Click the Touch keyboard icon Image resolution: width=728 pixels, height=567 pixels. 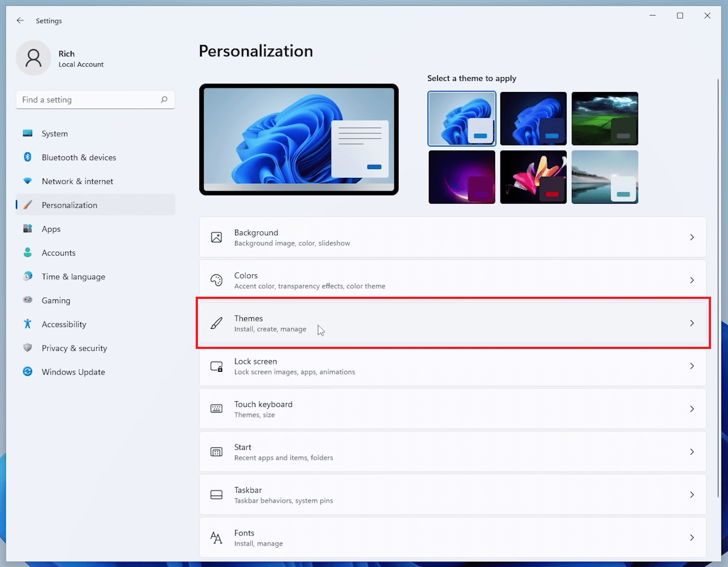(217, 409)
